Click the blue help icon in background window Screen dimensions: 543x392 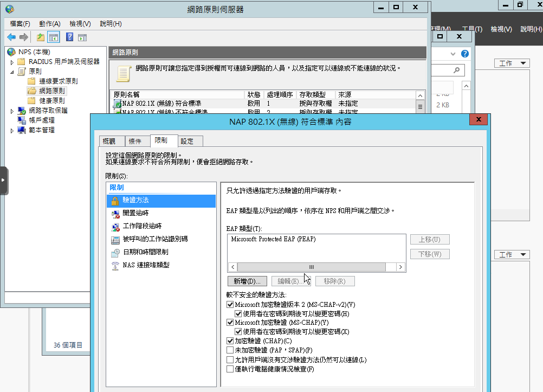[x=465, y=54]
